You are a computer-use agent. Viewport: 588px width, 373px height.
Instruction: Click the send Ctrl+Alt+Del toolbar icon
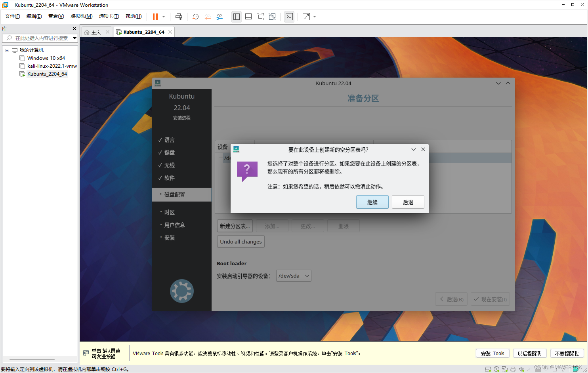pos(179,17)
